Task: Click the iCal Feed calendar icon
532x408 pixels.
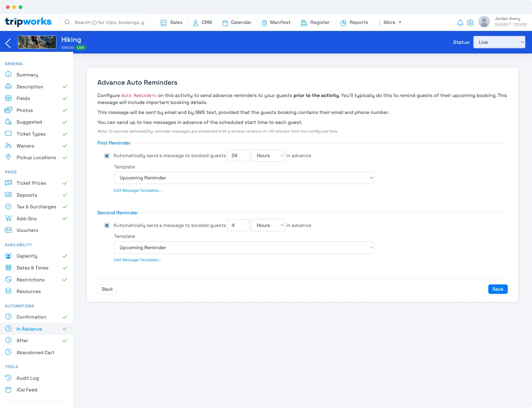Action: [8, 389]
